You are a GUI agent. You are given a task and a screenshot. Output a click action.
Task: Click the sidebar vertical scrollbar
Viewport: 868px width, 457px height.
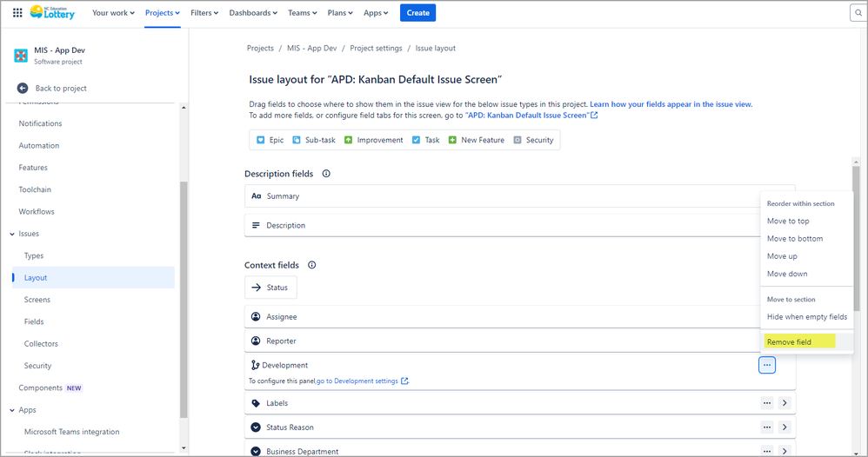tap(183, 295)
